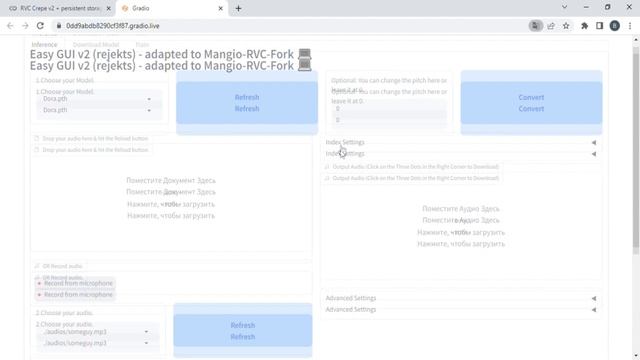View site info via lock icon
640x360 pixels.
tap(59, 26)
